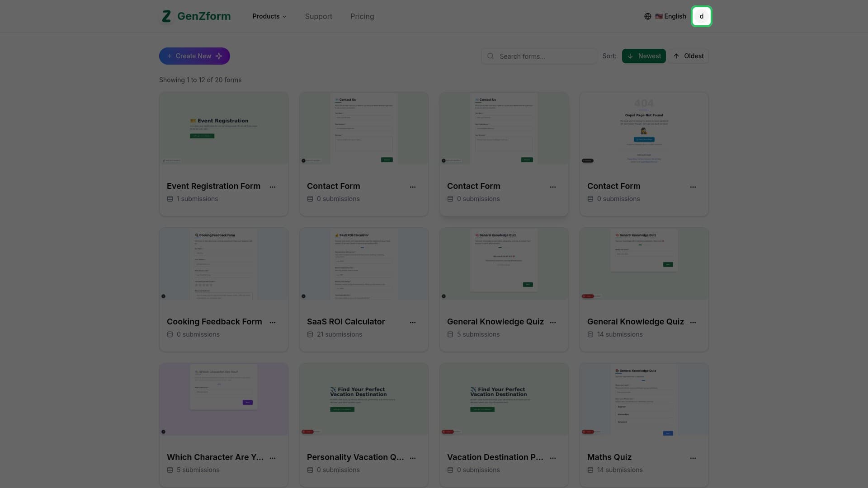Click the GenZform logo icon
Viewport: 868px width, 488px height.
click(166, 16)
